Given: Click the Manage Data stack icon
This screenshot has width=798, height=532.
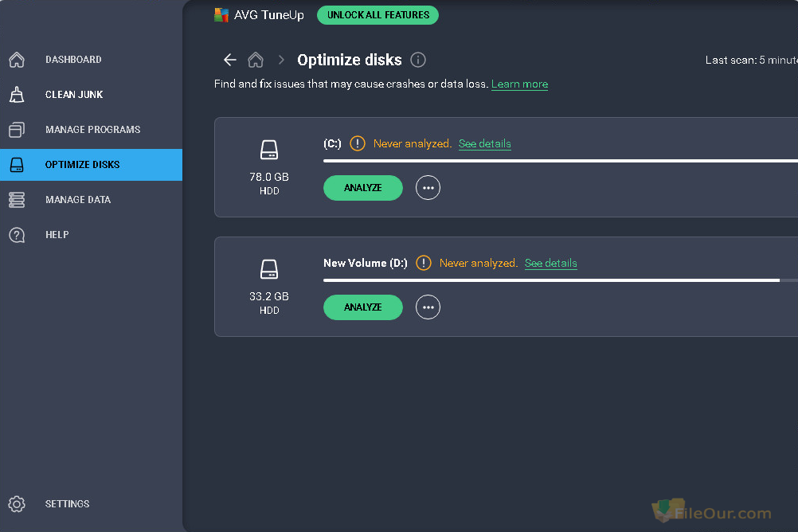Looking at the screenshot, I should tap(17, 200).
